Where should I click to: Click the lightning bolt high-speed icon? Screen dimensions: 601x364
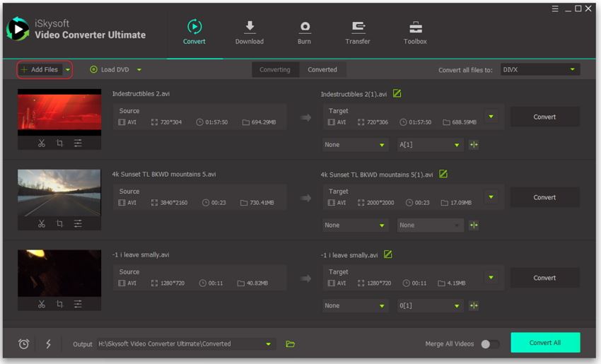pos(48,344)
